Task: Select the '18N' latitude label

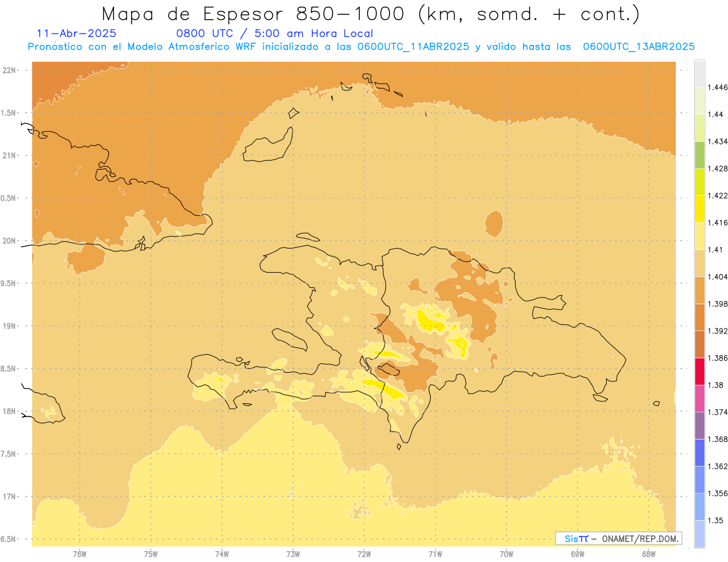Action: 9,412
